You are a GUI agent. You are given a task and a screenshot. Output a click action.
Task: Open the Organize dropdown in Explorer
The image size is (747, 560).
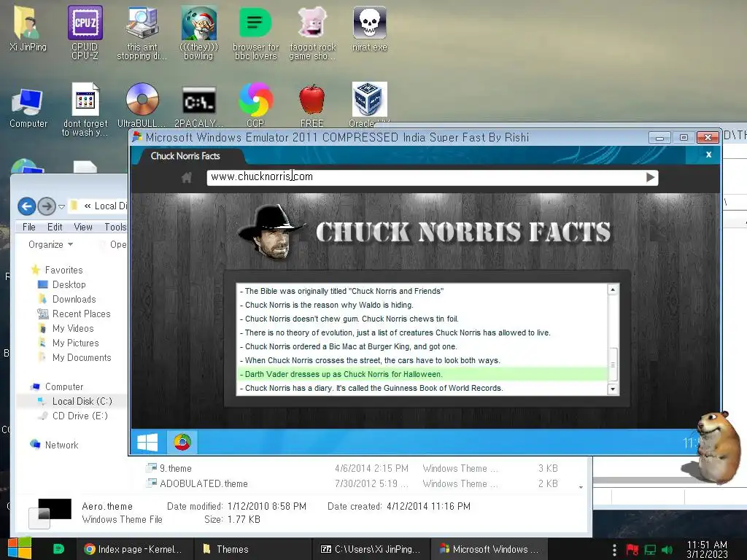(50, 244)
